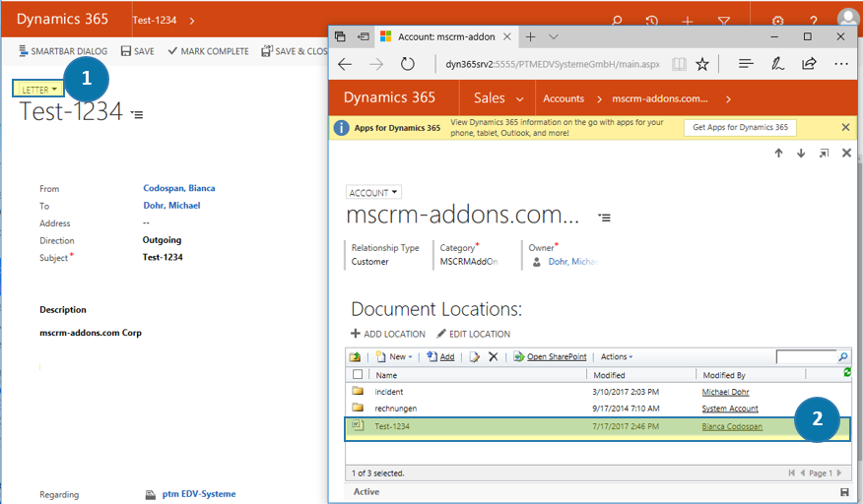Toggle reading view icon in Edge
The height and width of the screenshot is (504, 863).
point(679,64)
